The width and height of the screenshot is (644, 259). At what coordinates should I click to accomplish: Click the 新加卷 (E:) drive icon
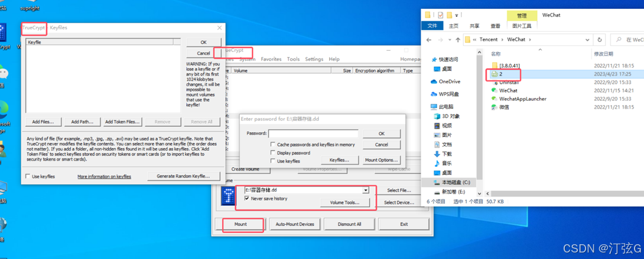coord(437,192)
